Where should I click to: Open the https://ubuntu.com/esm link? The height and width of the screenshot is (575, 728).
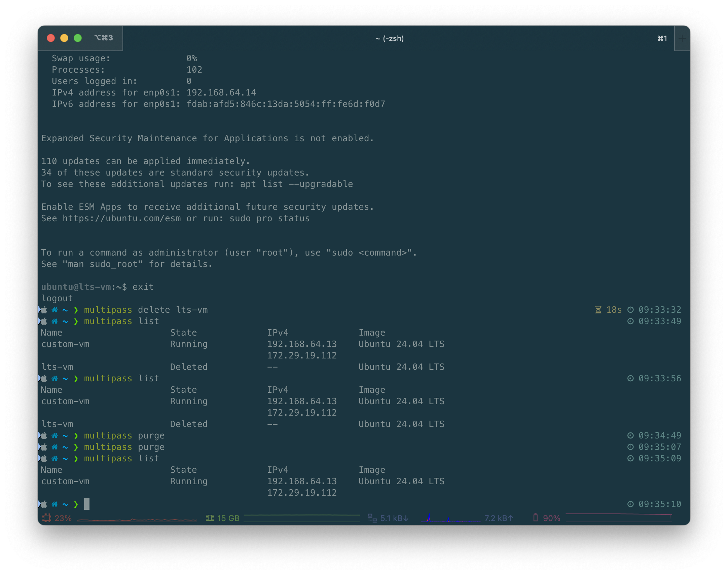click(122, 219)
